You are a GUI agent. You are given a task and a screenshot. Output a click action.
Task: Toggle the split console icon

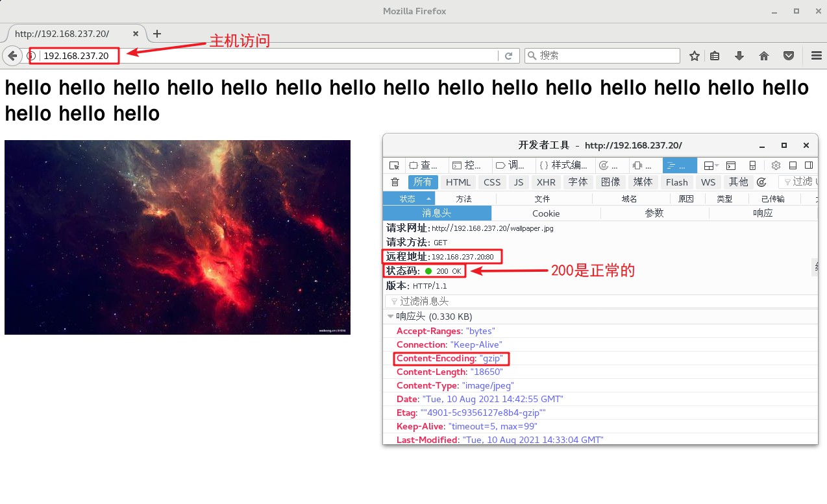(x=731, y=165)
